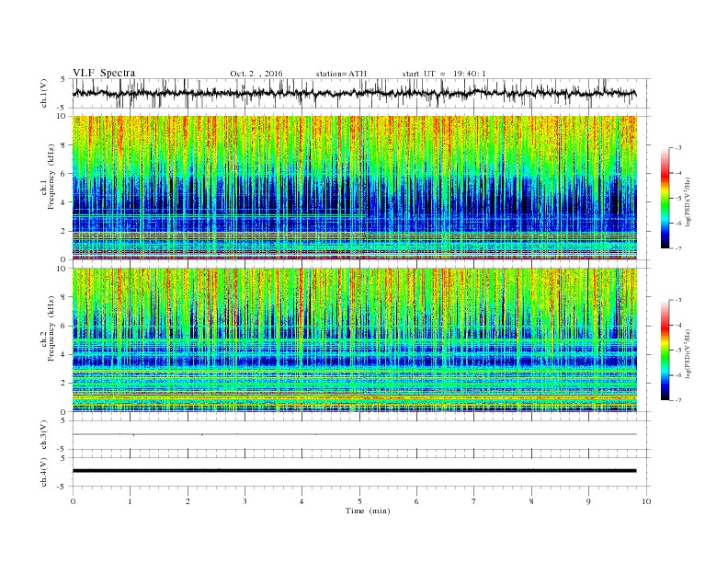Click the "4" kHz tick on ch.2 frequency axis

[64, 354]
